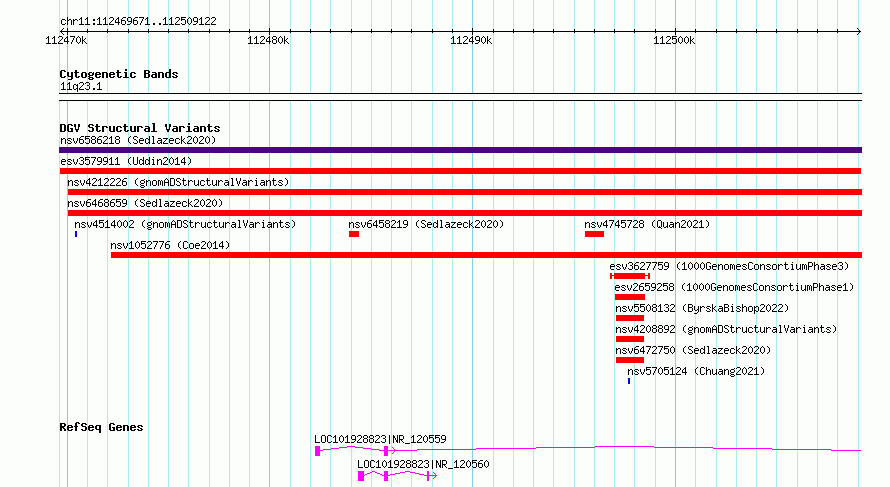This screenshot has height=487, width=890.
Task: Click the short red nsv6458219 bar
Action: coord(354,234)
